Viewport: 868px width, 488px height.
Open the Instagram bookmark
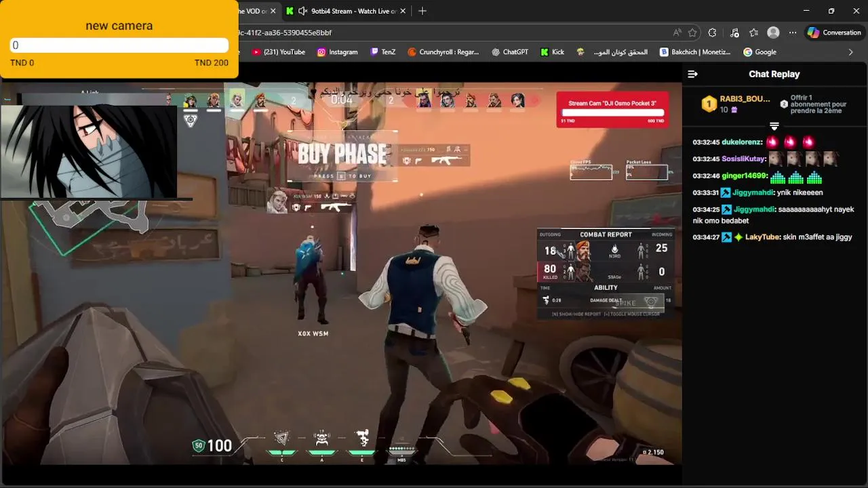(x=337, y=52)
